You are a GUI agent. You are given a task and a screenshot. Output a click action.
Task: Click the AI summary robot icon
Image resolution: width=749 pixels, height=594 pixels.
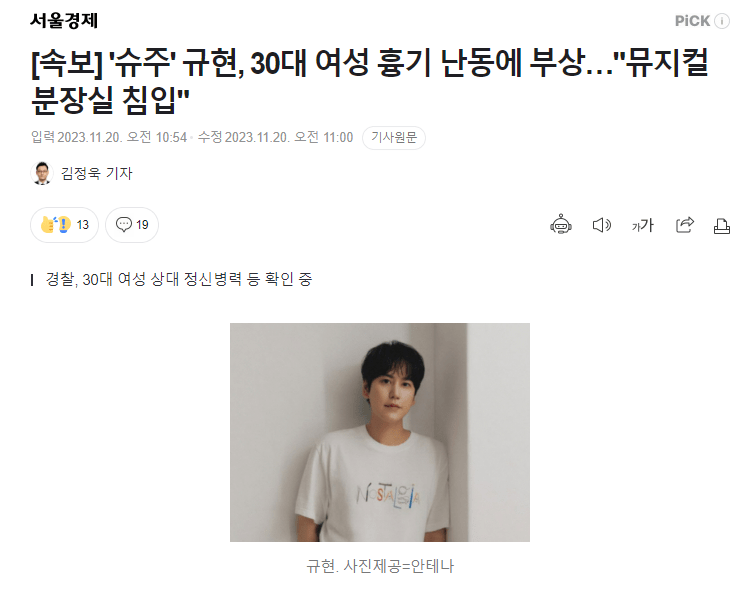[561, 224]
